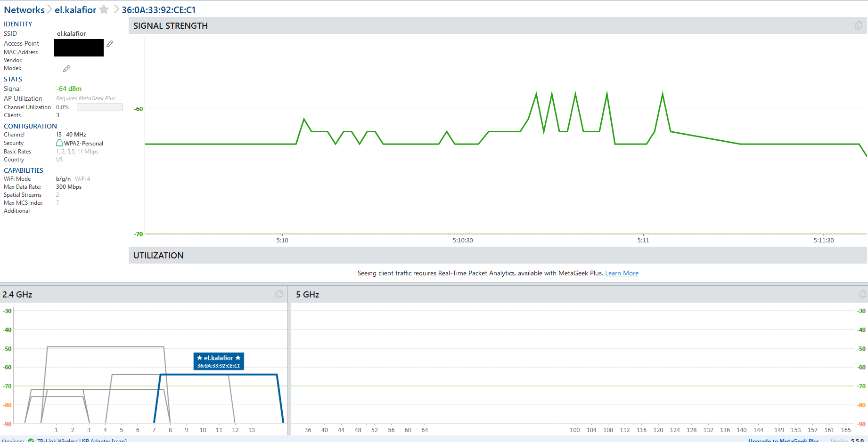The width and height of the screenshot is (868, 442).
Task: Click the -64 dBm signal value
Action: pos(69,88)
